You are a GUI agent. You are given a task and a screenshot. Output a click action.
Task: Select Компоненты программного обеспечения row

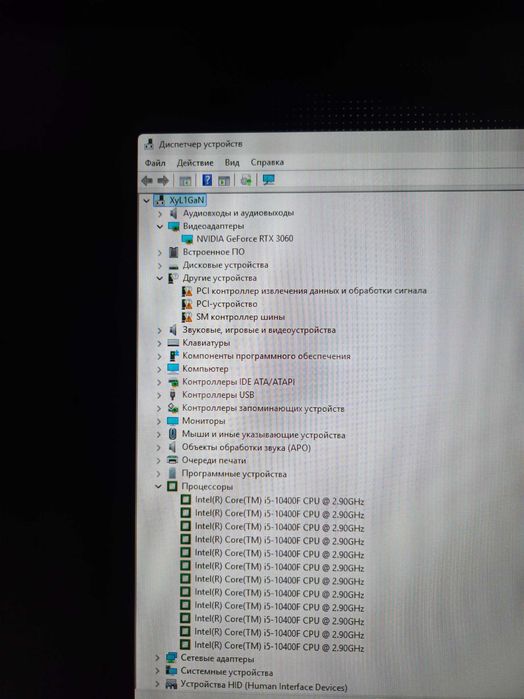pos(266,356)
